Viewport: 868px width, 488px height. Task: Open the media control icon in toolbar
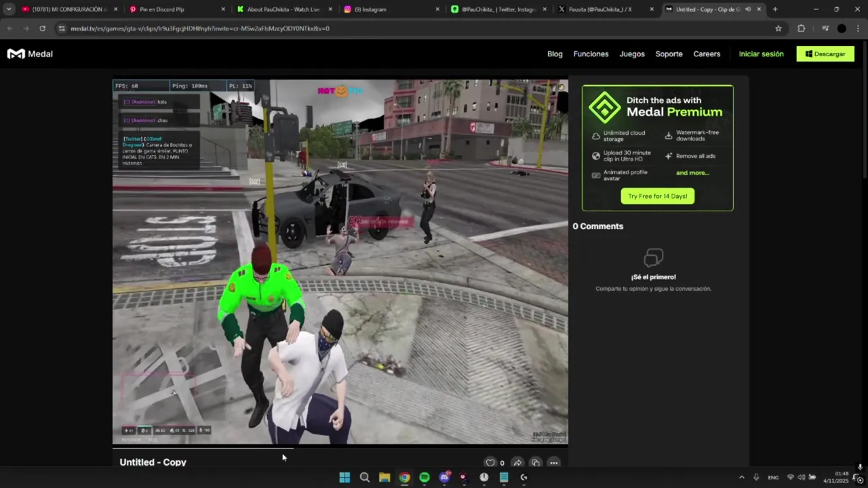(x=825, y=28)
